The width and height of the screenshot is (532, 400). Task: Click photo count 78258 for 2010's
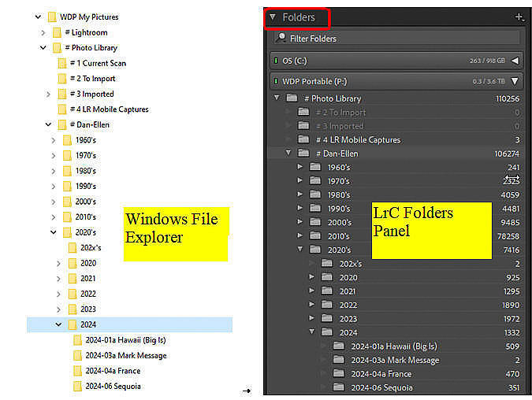(x=508, y=236)
